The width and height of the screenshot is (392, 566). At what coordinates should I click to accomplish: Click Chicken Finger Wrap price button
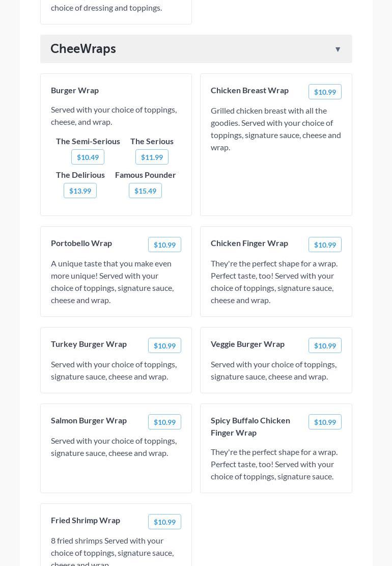click(x=325, y=245)
